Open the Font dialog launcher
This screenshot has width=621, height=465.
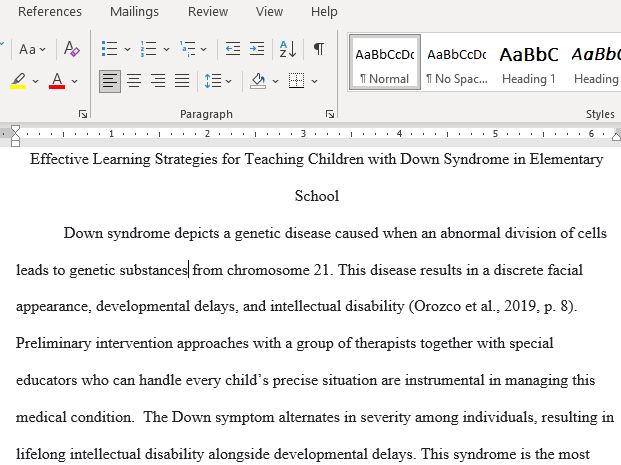point(83,114)
